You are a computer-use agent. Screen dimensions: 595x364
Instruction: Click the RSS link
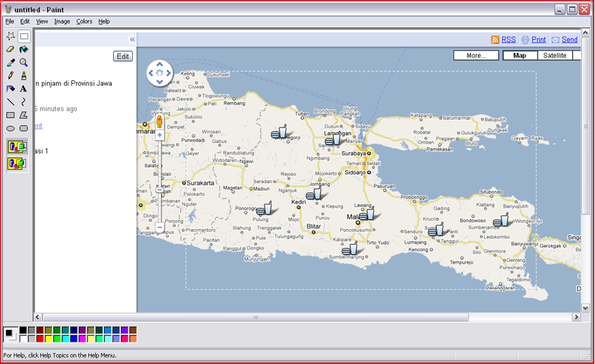(508, 39)
